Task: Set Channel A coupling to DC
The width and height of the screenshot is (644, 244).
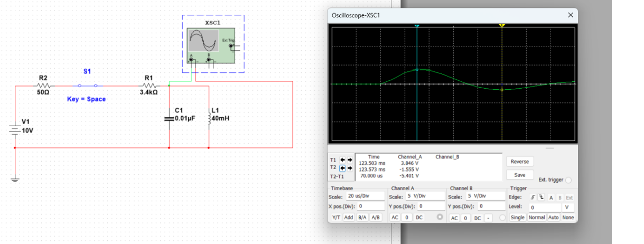Action: [x=419, y=218]
